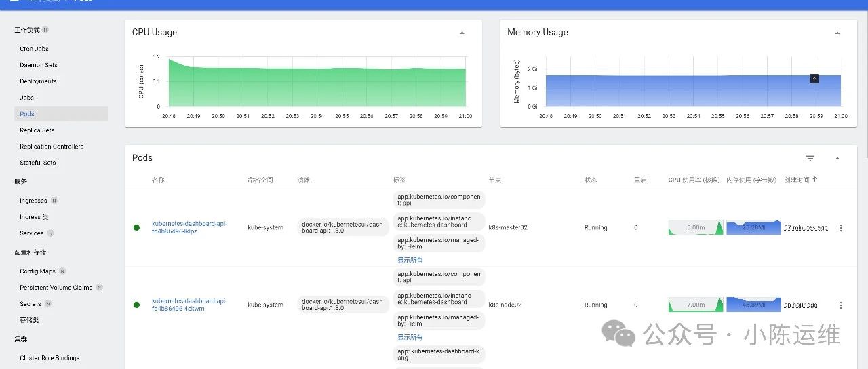Select Jobs in the sidebar
Screen dimensions: 868x369
click(x=27, y=98)
